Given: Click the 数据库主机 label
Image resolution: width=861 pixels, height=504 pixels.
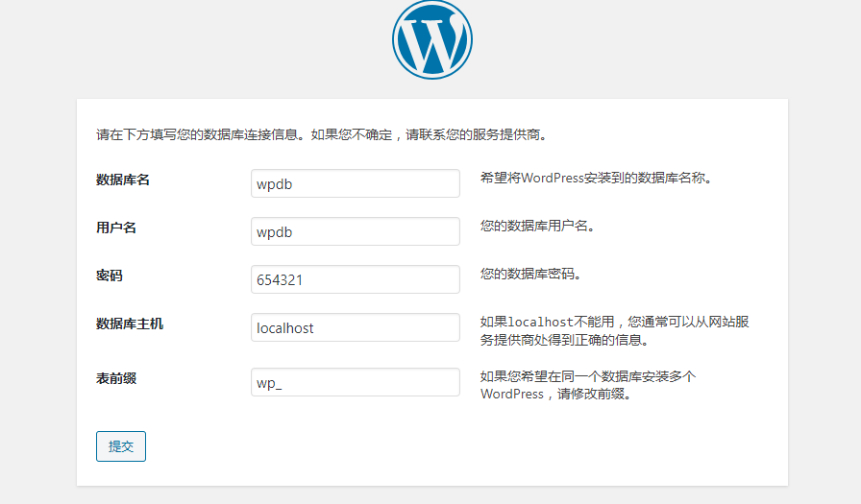Looking at the screenshot, I should coord(130,324).
